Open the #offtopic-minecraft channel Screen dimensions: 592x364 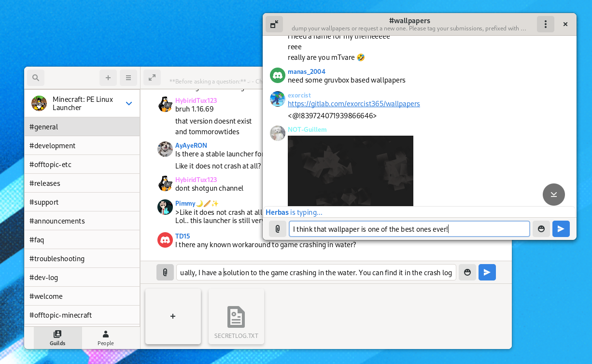pyautogui.click(x=82, y=315)
